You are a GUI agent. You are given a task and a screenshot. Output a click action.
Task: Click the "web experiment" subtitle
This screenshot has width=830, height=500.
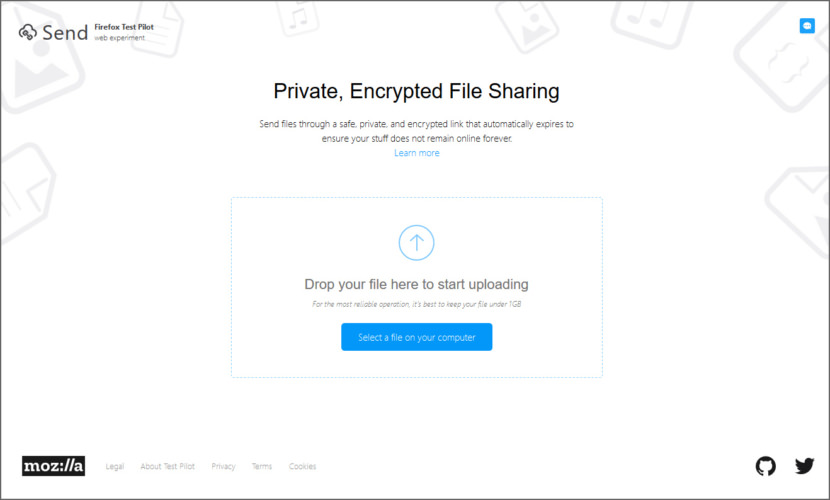pyautogui.click(x=120, y=38)
